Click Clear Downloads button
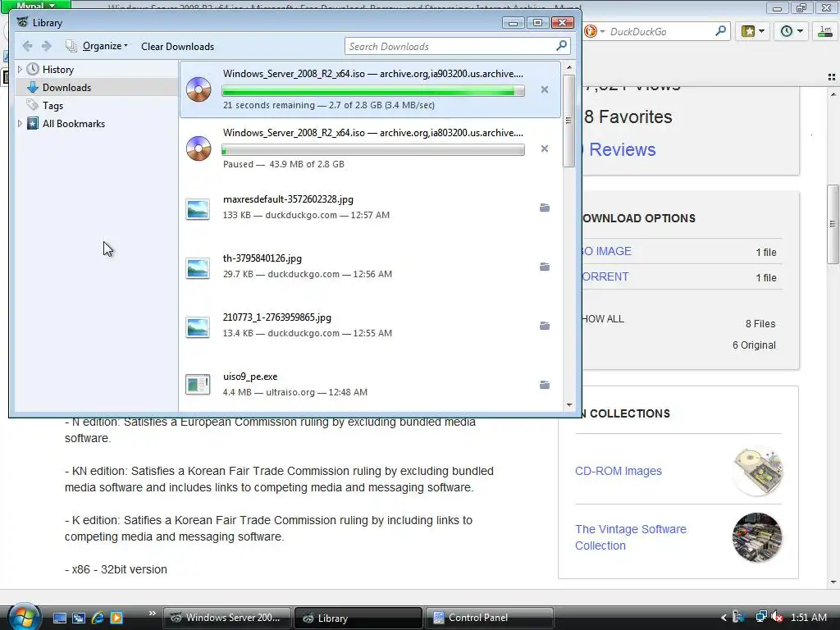840x630 pixels. click(x=177, y=47)
